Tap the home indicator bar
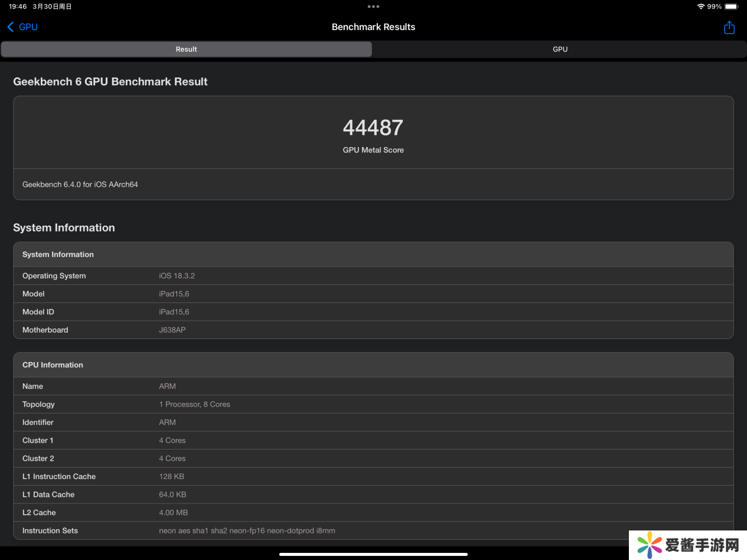 (373, 554)
